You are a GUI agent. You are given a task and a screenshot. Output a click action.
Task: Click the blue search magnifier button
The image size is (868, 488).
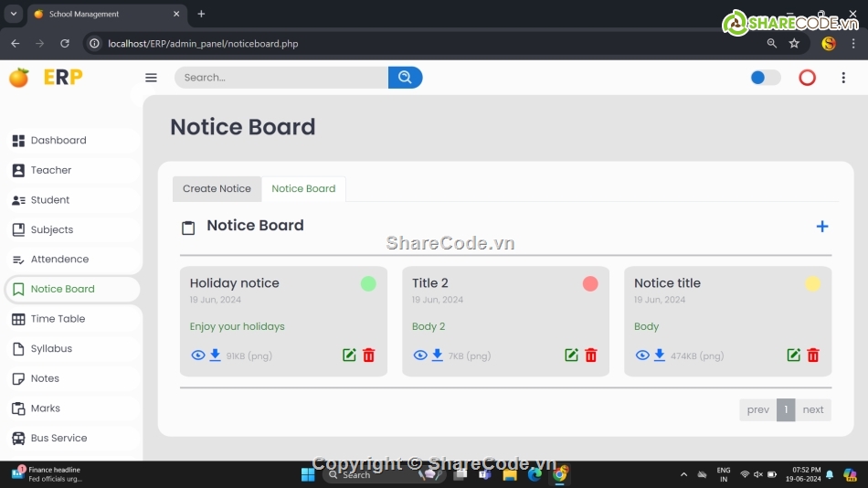pyautogui.click(x=405, y=78)
